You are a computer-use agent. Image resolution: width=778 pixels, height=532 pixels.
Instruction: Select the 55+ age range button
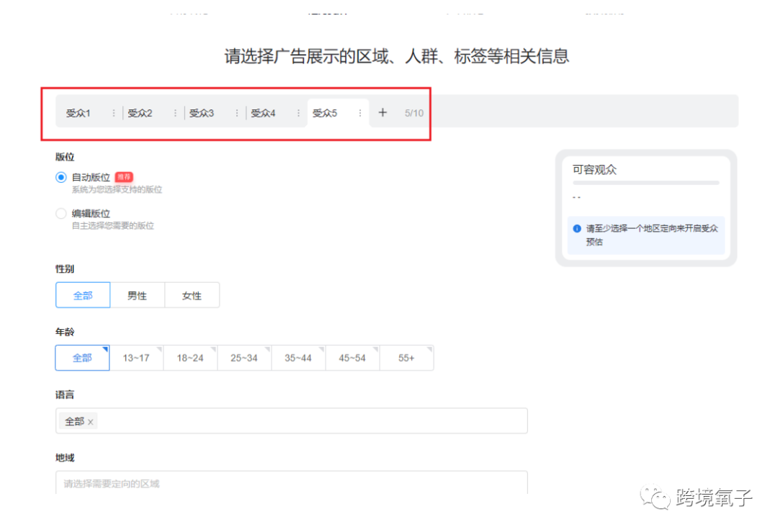[x=407, y=357]
